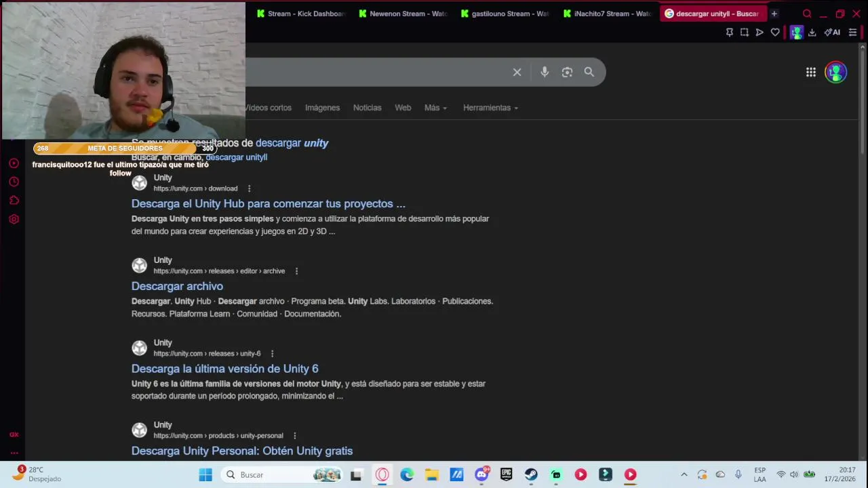868x488 pixels.
Task: Click into the Google search input field
Action: point(376,72)
